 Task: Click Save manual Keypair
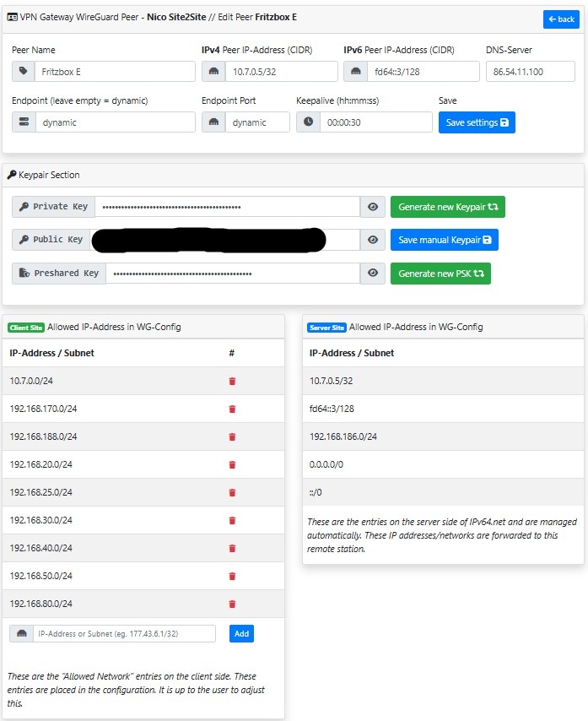click(444, 241)
